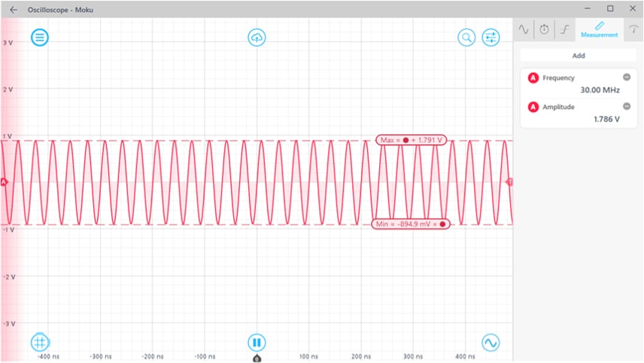The width and height of the screenshot is (644, 363).
Task: Remove the Frequency measurement
Action: [x=627, y=77]
